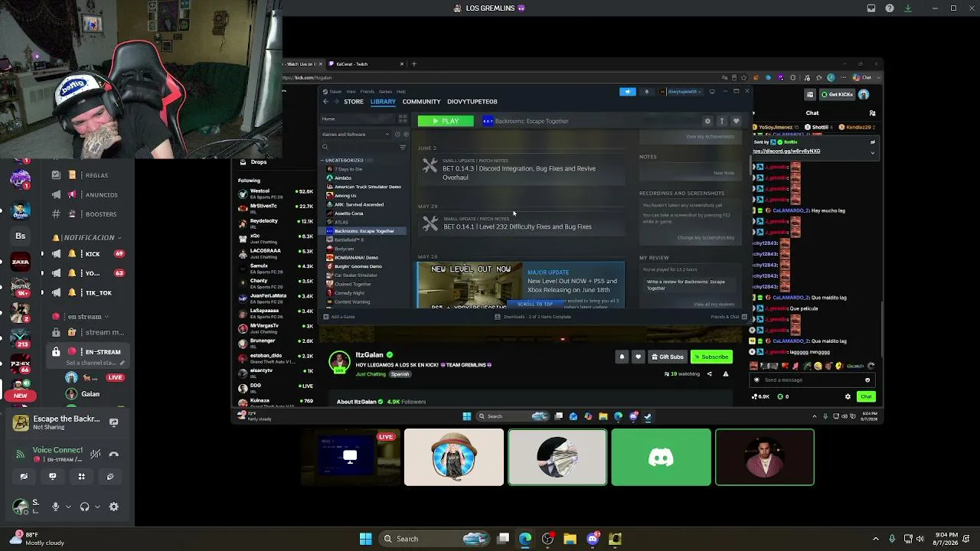This screenshot has width=980, height=551.
Task: Click SCROLL TO TOP button in Steam
Action: [x=534, y=304]
